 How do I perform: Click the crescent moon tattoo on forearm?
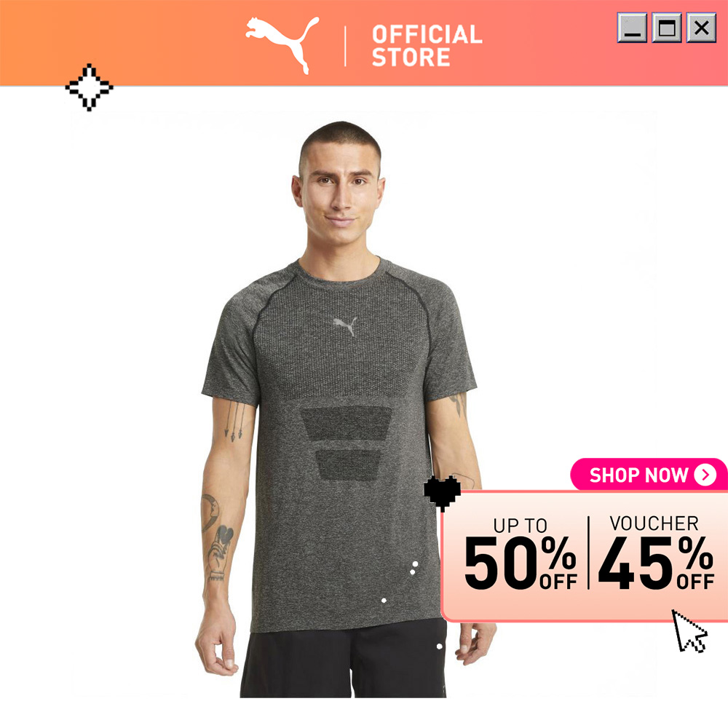click(x=210, y=512)
